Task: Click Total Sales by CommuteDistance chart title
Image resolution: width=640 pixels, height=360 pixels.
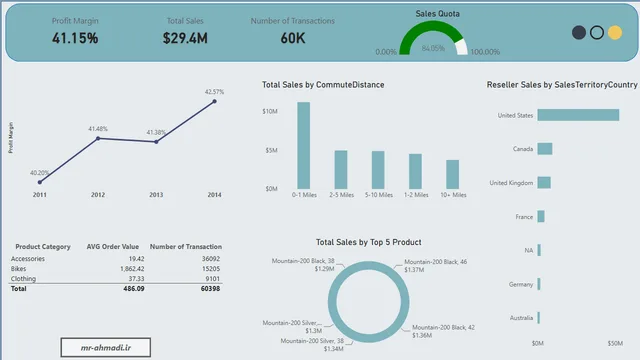Action: click(x=323, y=85)
